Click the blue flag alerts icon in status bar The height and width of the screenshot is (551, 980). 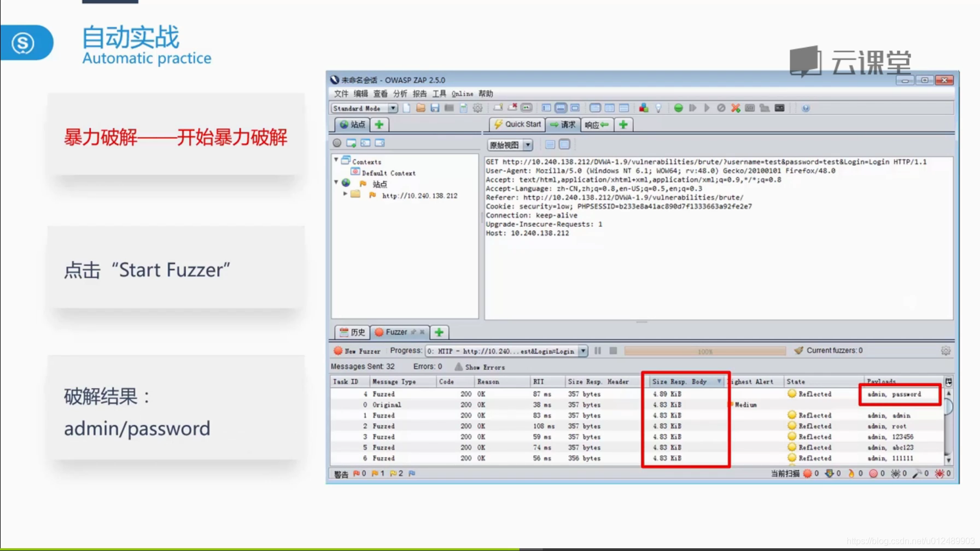coord(412,473)
